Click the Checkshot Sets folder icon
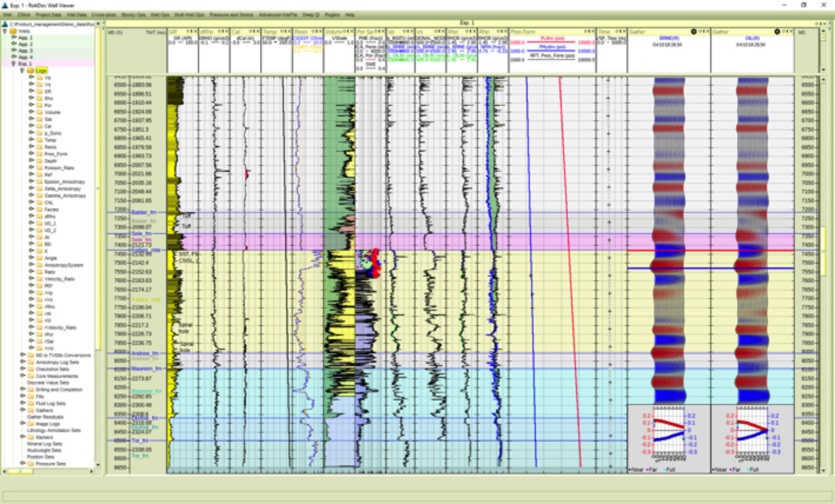Viewport: 835px width, 504px height. coord(30,369)
